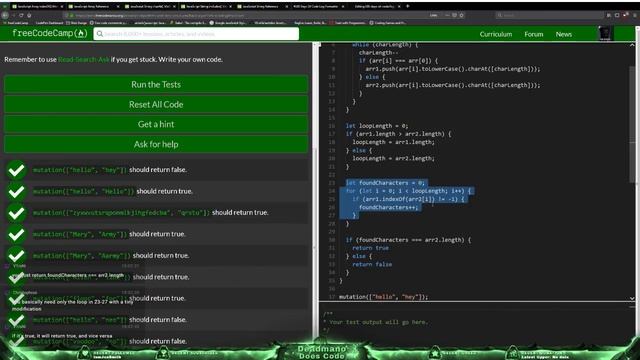Click the text of the "Mary", "Army" should return true test

109,234
